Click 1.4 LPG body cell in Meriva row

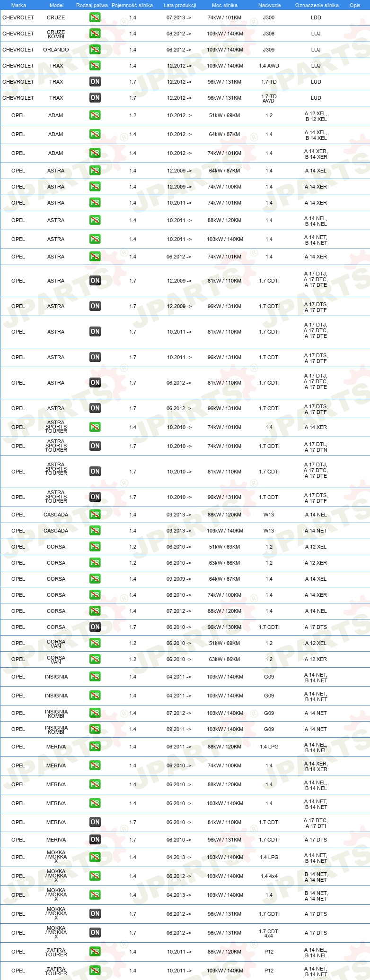pos(269,747)
